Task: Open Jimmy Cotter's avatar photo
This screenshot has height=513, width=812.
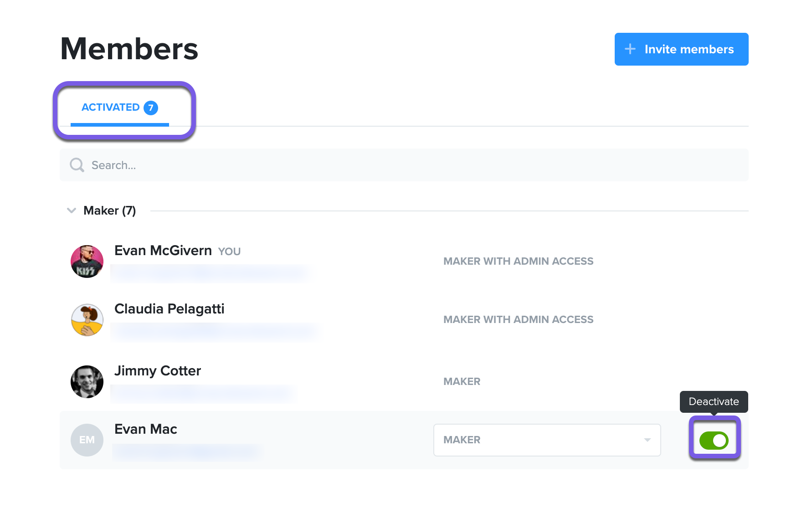Action: (87, 382)
